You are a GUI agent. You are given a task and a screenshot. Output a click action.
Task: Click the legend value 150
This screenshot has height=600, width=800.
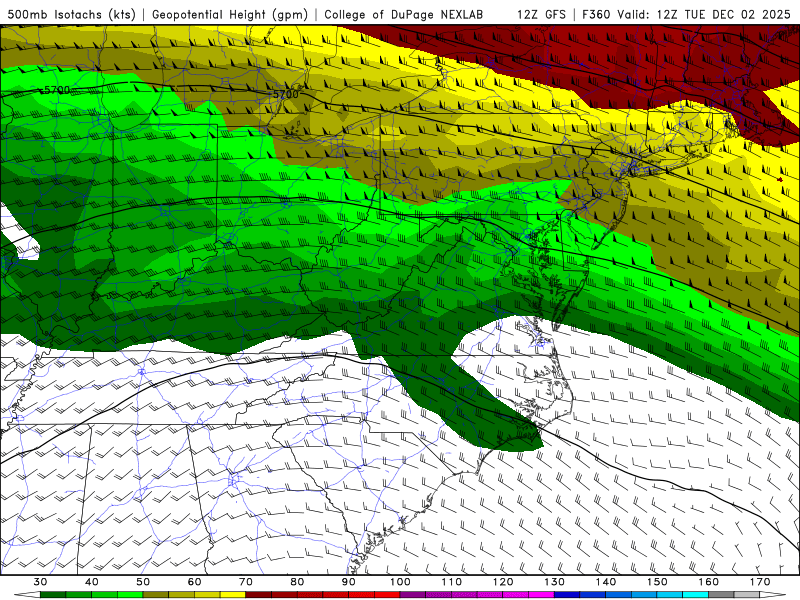(658, 582)
